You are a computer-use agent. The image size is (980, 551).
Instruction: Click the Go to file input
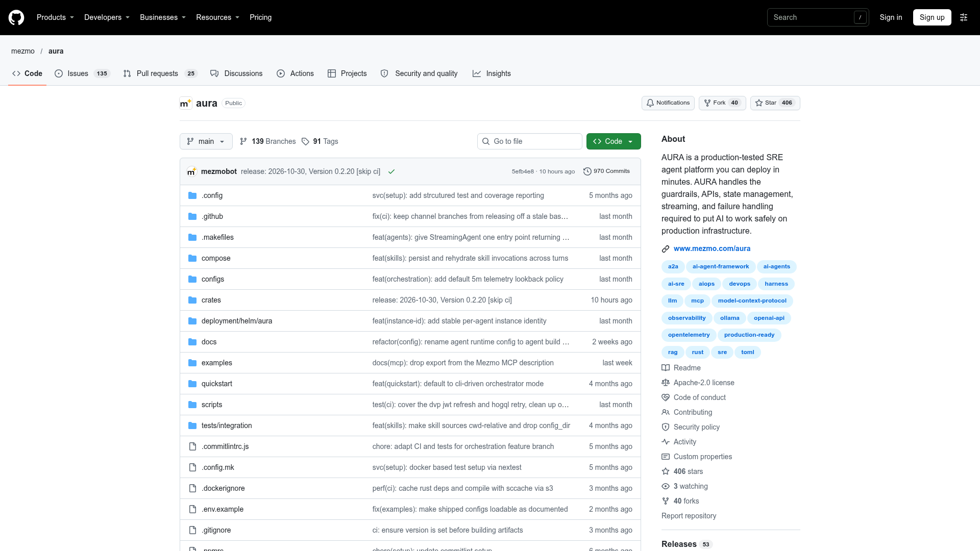[x=530, y=141]
